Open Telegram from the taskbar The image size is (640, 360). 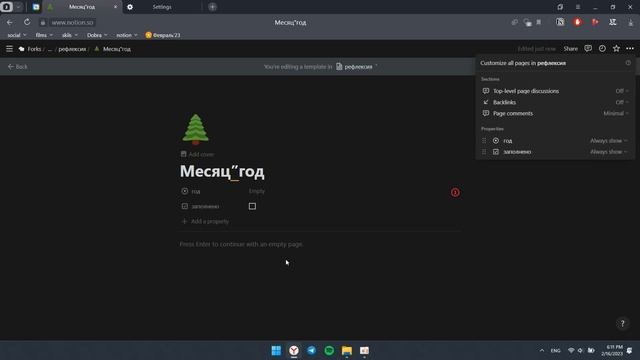[x=311, y=350]
